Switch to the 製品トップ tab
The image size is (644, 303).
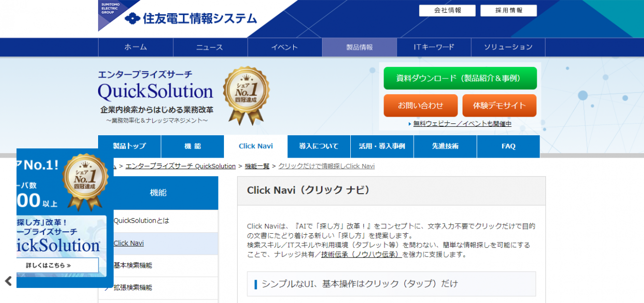(129, 146)
